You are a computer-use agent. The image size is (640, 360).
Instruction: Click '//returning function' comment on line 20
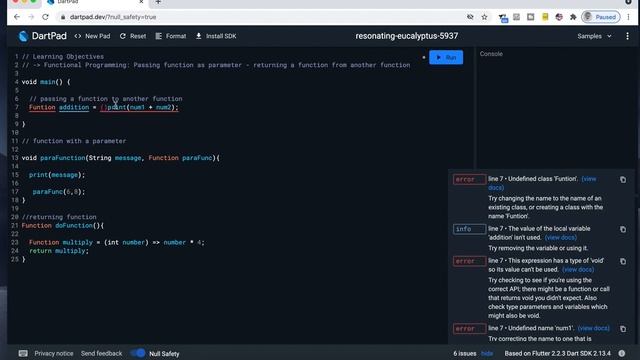tap(59, 217)
